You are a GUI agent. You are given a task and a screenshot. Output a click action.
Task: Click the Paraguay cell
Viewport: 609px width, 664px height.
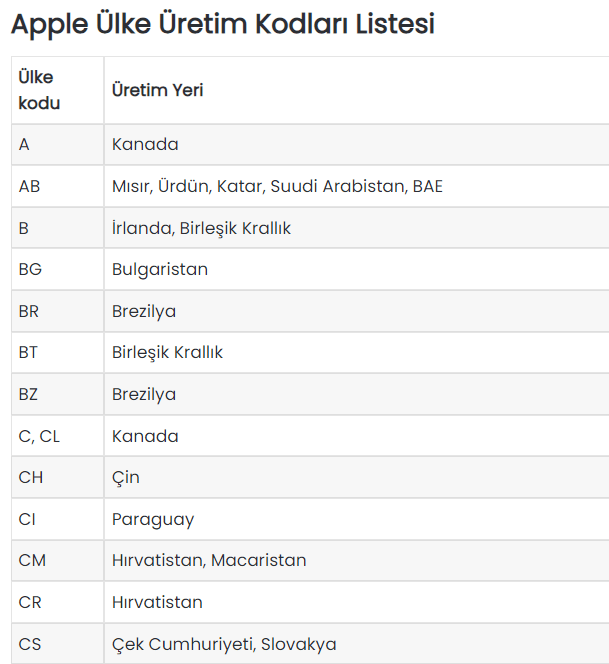[x=357, y=519]
